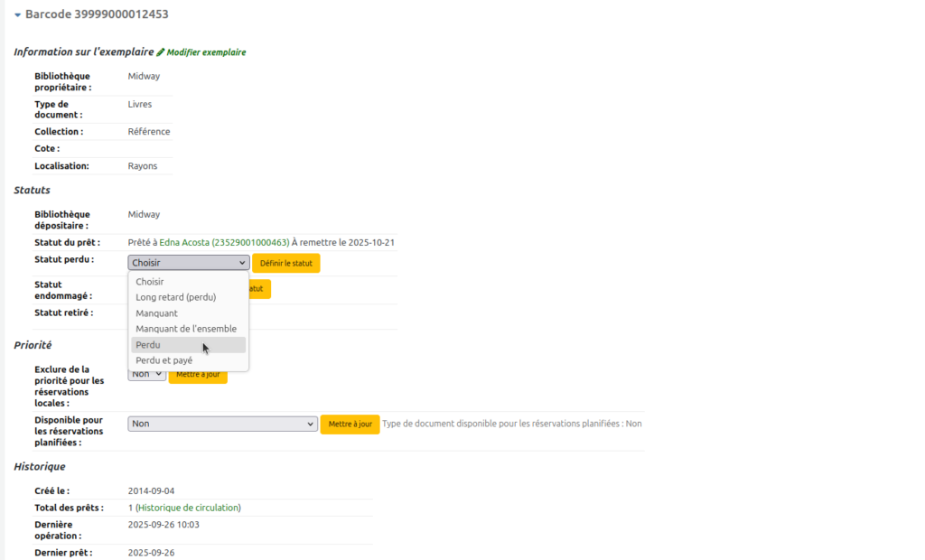Screen dimensions: 925x560
Task: Click the Barcode 39999000012453 heading
Action: pyautogui.click(x=97, y=14)
